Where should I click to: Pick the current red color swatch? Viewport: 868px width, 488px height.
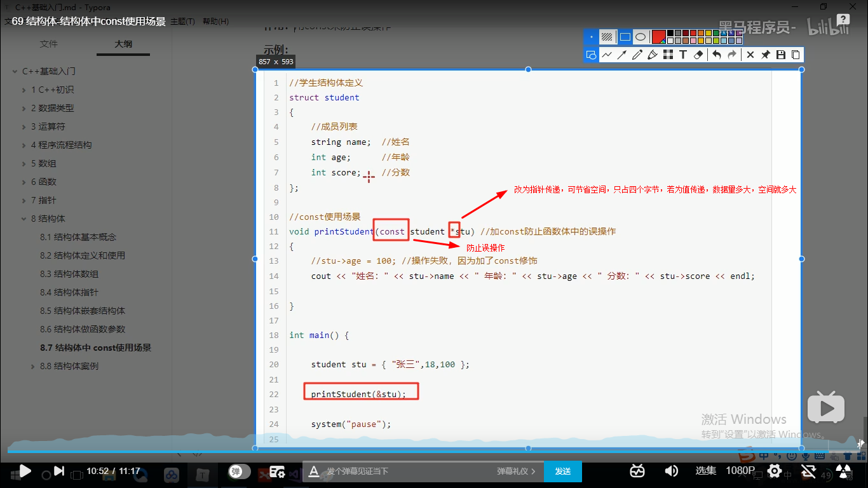point(658,37)
